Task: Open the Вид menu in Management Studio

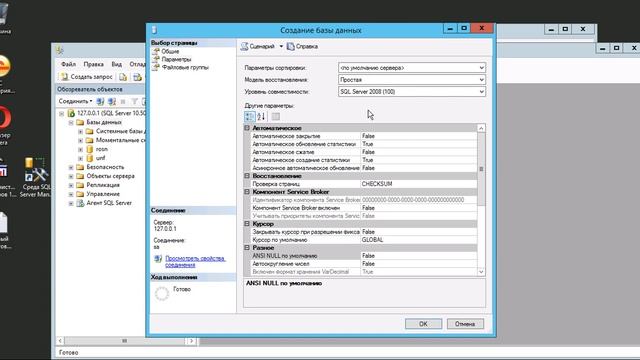Action: (116, 64)
